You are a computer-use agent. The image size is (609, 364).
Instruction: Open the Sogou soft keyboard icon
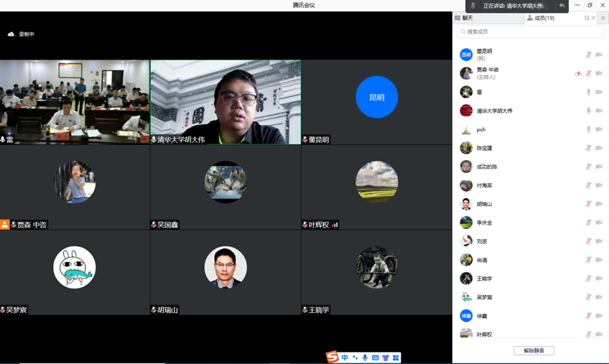click(x=375, y=358)
